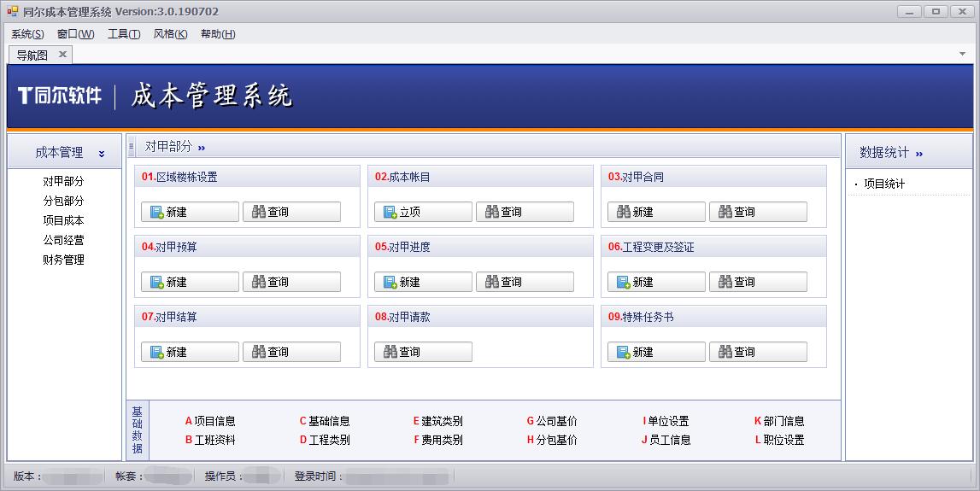
Task: Open the 系统(S) menu
Action: (x=27, y=34)
